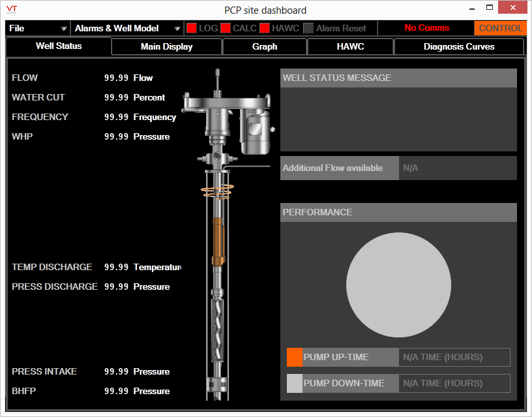Click the orange CONTROL button
This screenshot has height=417, width=532.
click(500, 28)
